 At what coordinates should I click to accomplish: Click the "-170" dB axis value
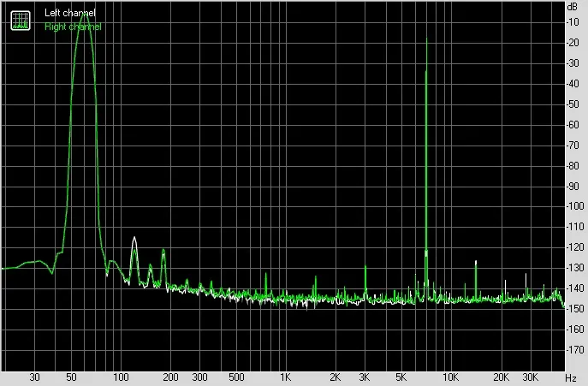tap(575, 349)
